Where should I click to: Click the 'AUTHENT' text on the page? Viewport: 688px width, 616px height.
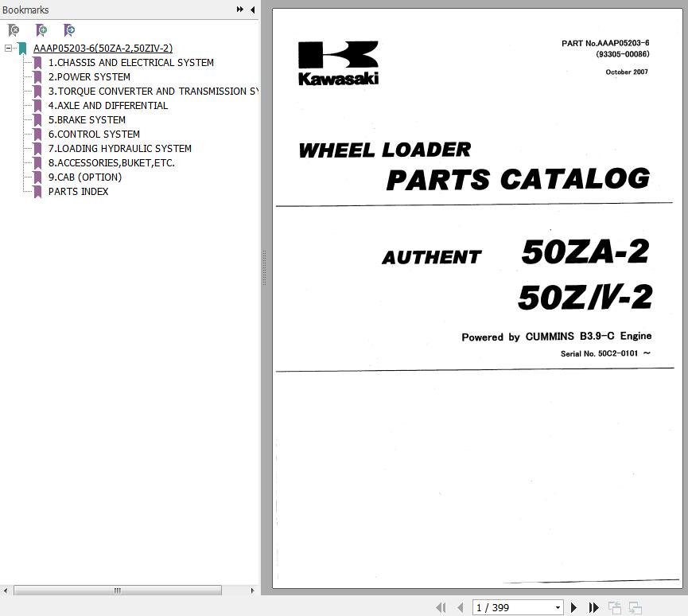[432, 257]
